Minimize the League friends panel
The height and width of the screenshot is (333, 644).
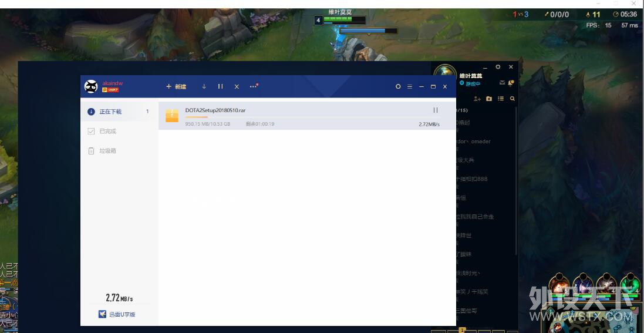[x=485, y=67]
